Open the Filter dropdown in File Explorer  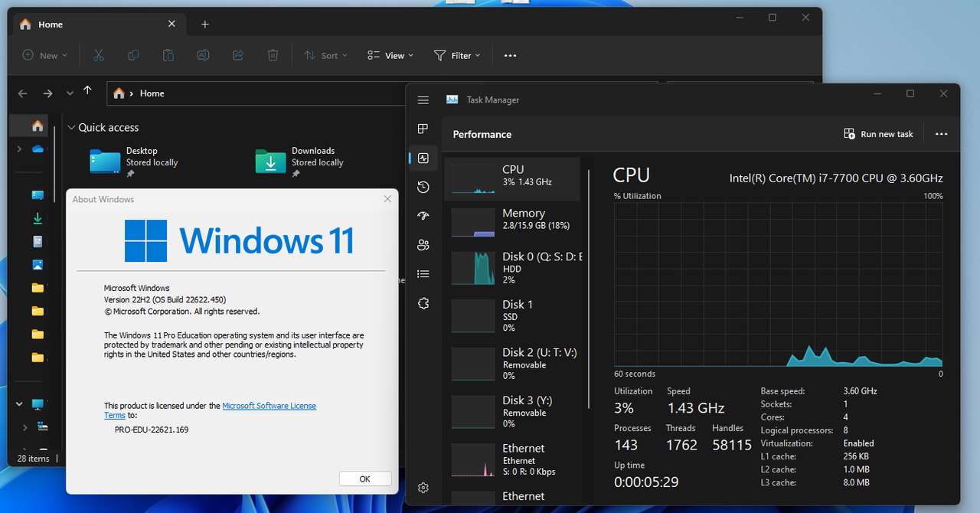(x=457, y=55)
